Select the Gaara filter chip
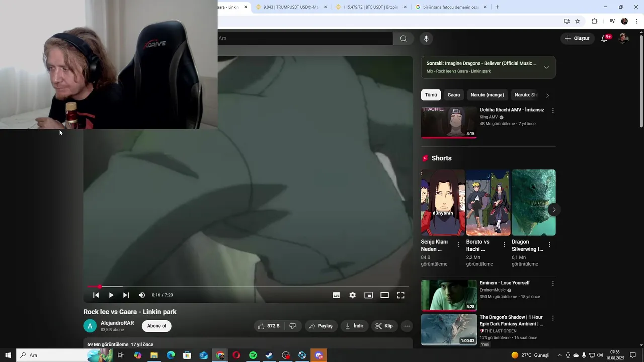 [454, 95]
